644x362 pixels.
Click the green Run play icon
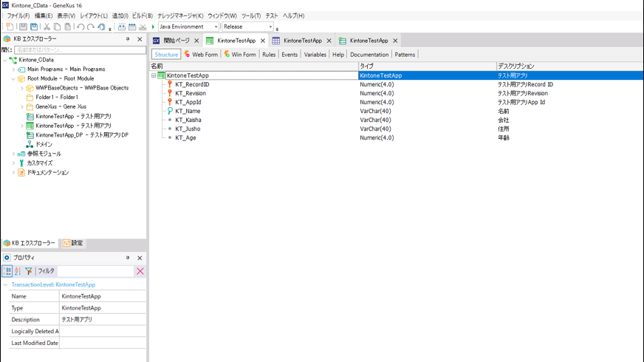coord(153,27)
